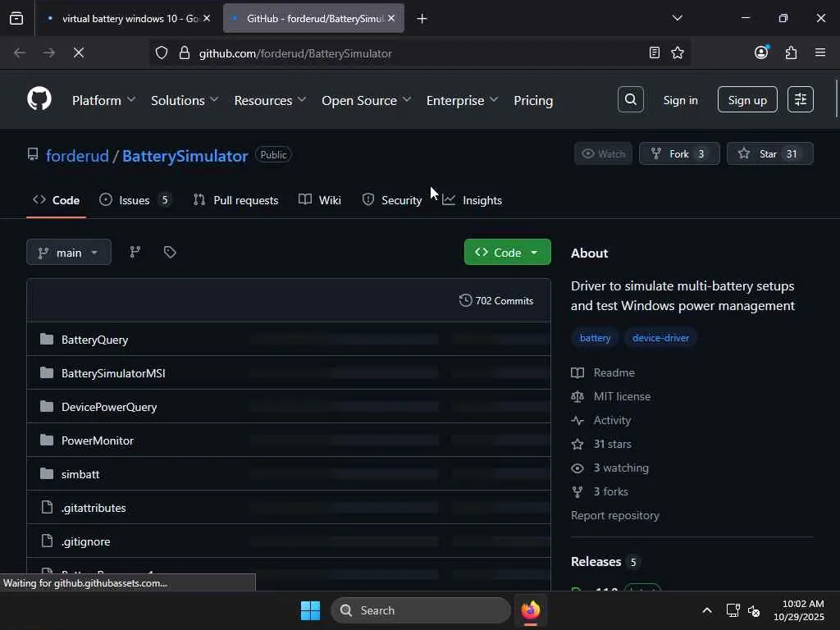The height and width of the screenshot is (630, 840).
Task: Click the tags icon in repo toolbar
Action: tap(170, 252)
